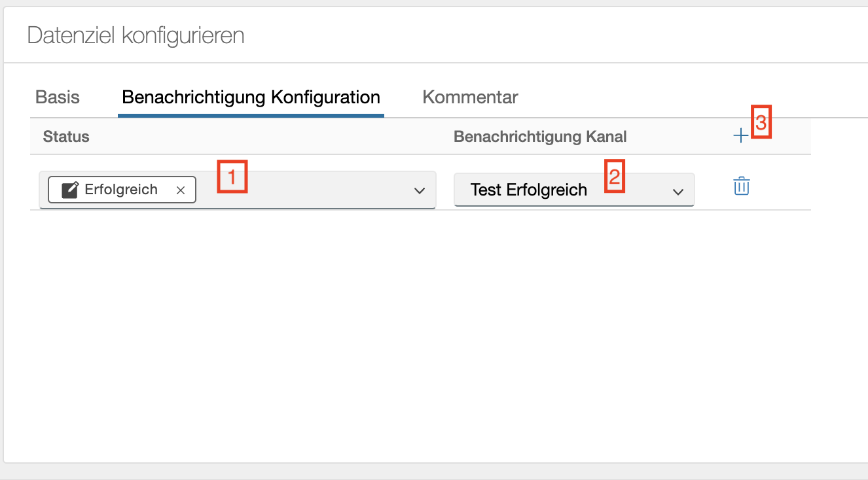Select the Benachrichtigung Konfiguration tab
The height and width of the screenshot is (480, 868).
[250, 97]
